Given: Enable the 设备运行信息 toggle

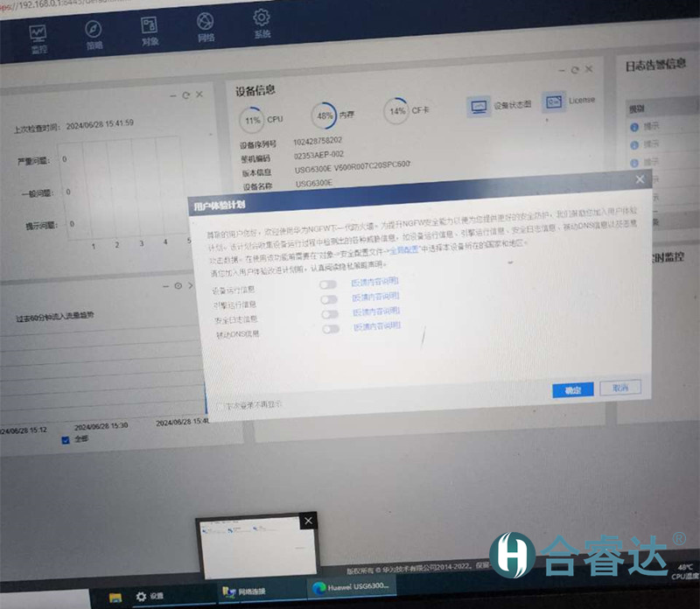Looking at the screenshot, I should (328, 283).
